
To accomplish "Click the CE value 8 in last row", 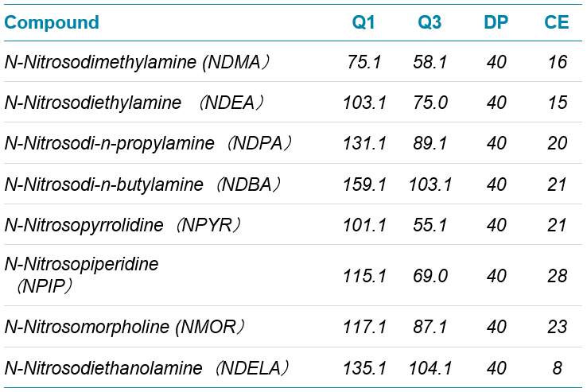I will 557,368.
